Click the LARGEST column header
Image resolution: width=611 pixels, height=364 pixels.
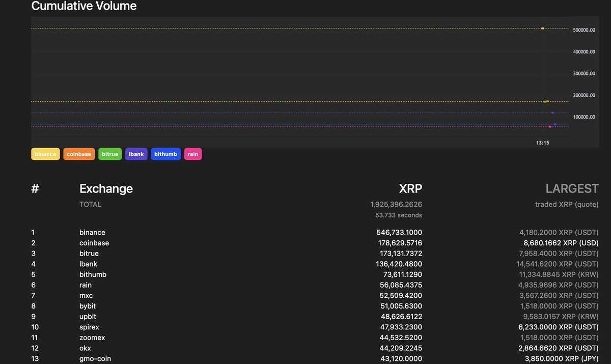[572, 188]
